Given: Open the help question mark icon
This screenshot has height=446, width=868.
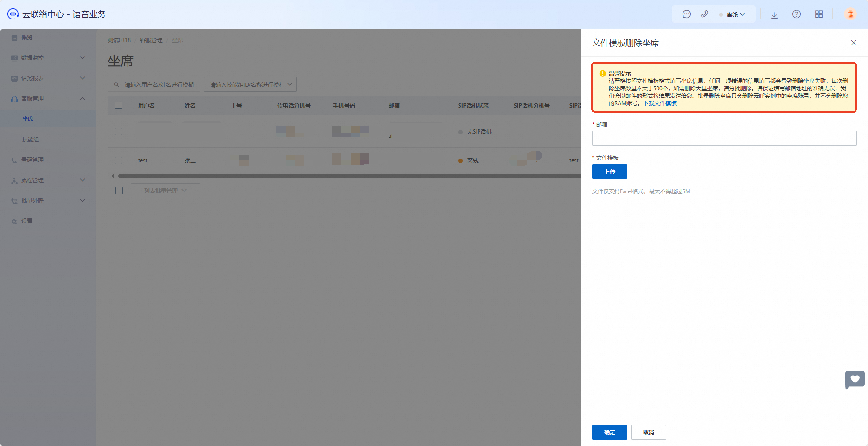Looking at the screenshot, I should click(x=797, y=14).
